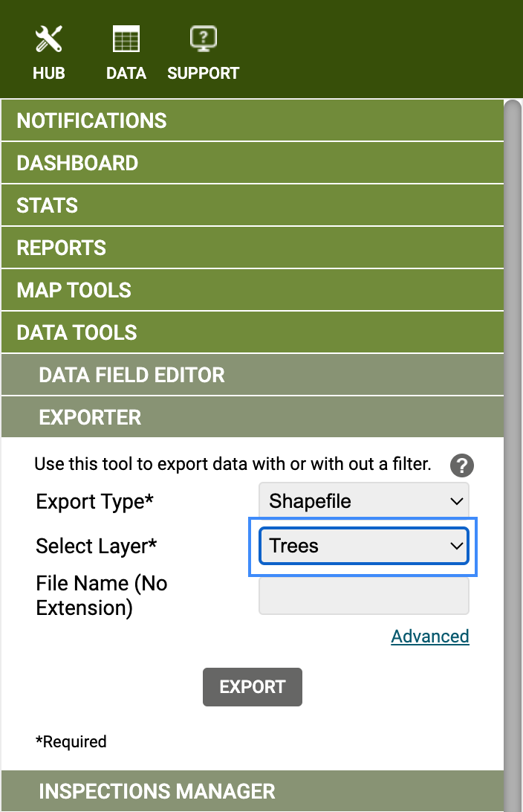Open the Exporter help question mark icon

point(462,466)
